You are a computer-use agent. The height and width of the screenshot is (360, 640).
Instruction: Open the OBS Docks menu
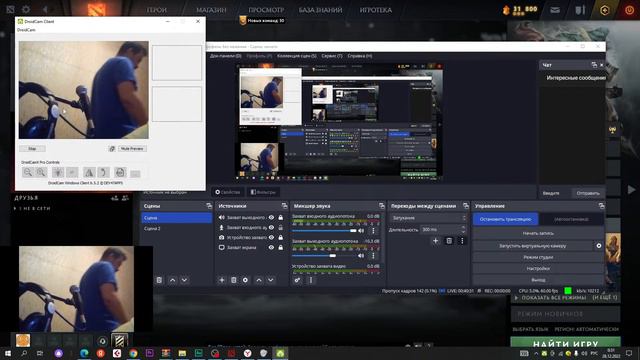pos(225,56)
